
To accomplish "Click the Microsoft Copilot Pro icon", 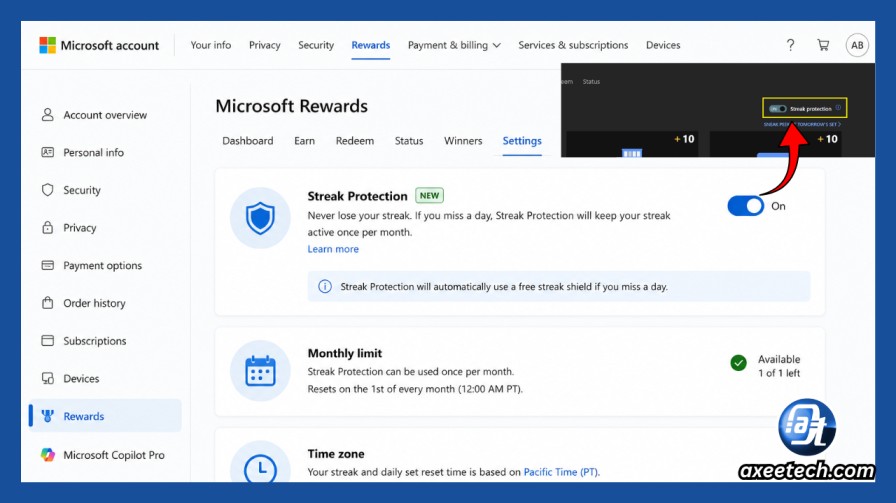I will (47, 455).
